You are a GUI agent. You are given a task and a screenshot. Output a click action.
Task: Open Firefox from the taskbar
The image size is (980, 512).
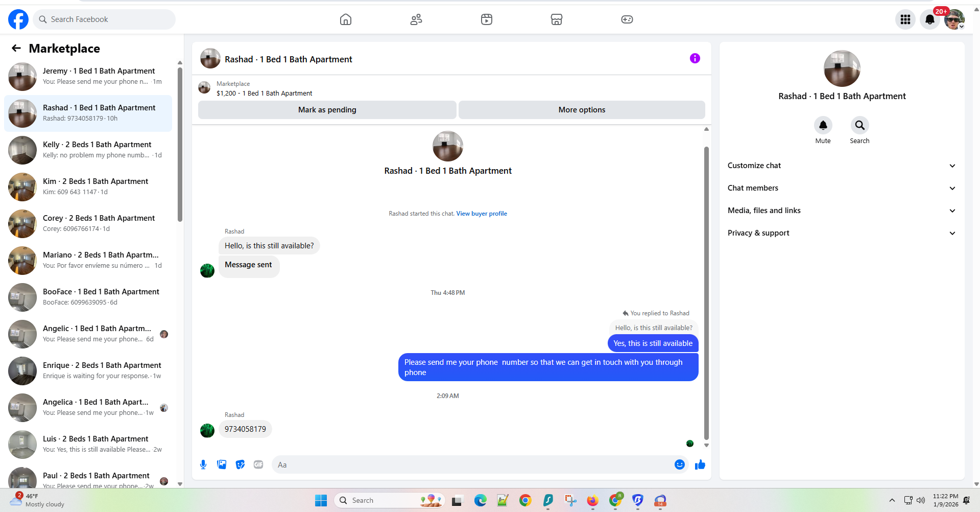(x=592, y=500)
